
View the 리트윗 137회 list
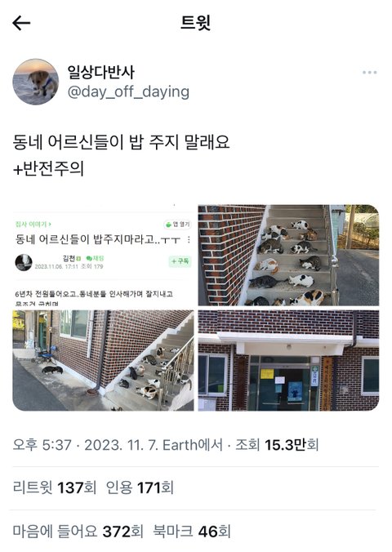click(x=55, y=488)
